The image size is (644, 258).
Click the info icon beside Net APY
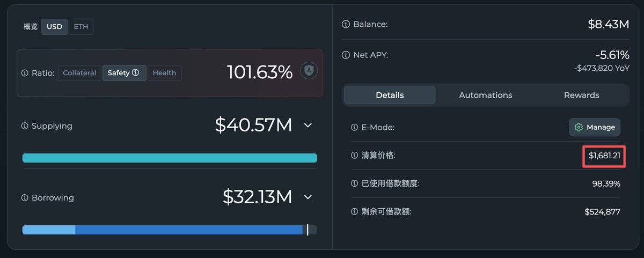pos(346,55)
